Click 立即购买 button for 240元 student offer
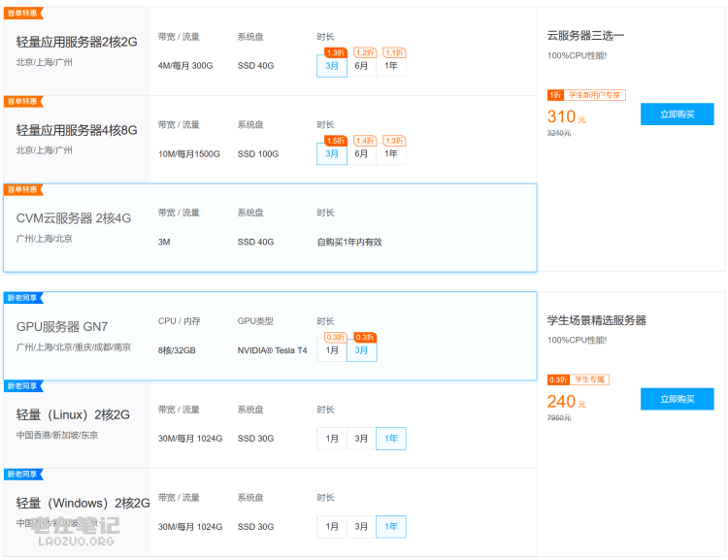This screenshot has width=728, height=560. tap(677, 399)
